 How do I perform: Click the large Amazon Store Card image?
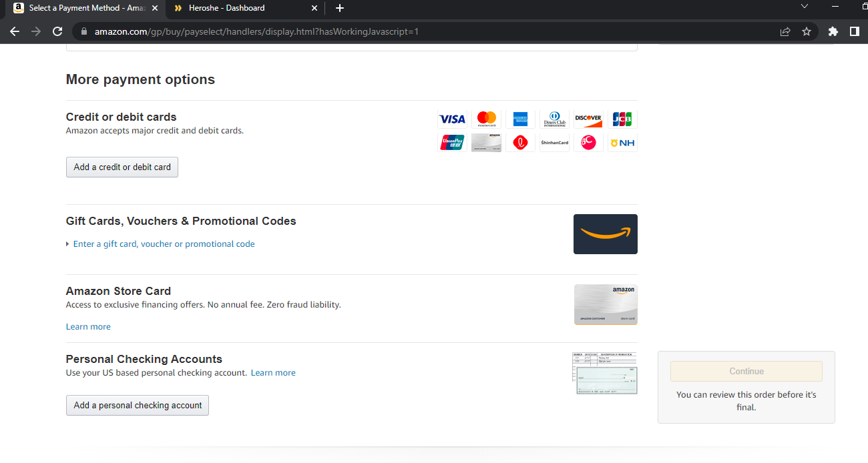(x=606, y=305)
